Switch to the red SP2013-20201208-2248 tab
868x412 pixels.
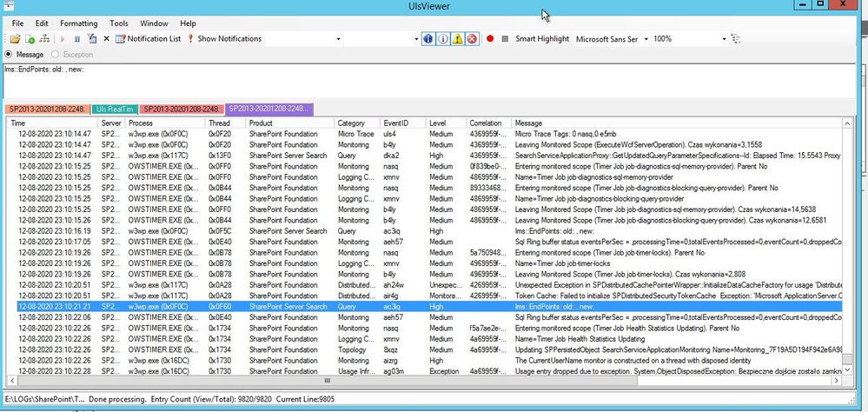pyautogui.click(x=182, y=110)
